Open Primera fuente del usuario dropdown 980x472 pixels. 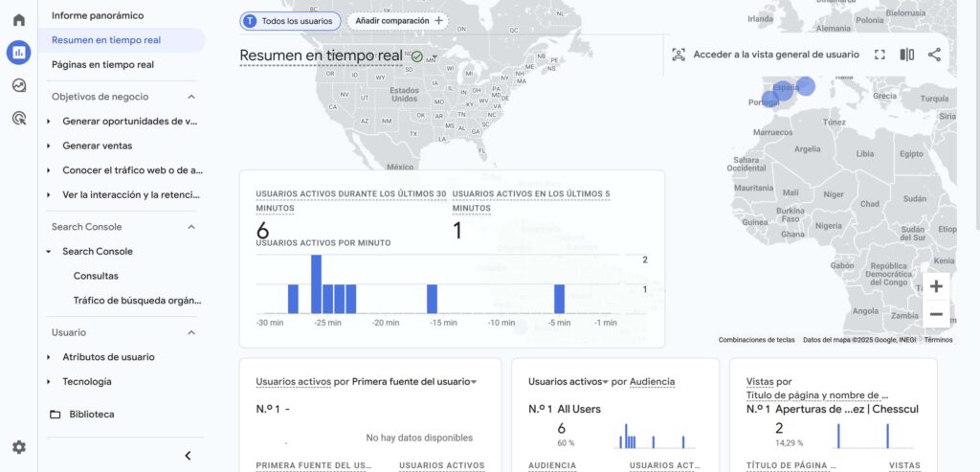click(473, 382)
